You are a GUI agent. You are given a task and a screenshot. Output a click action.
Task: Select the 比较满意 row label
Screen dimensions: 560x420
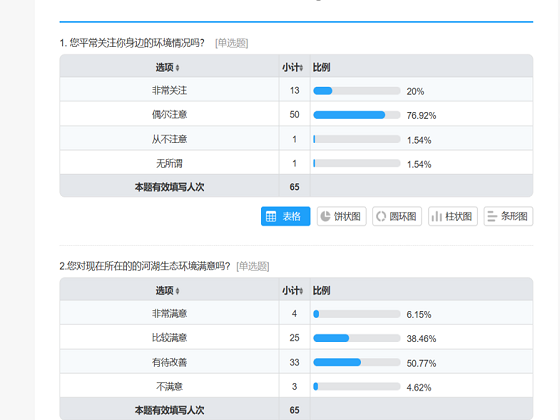click(169, 338)
